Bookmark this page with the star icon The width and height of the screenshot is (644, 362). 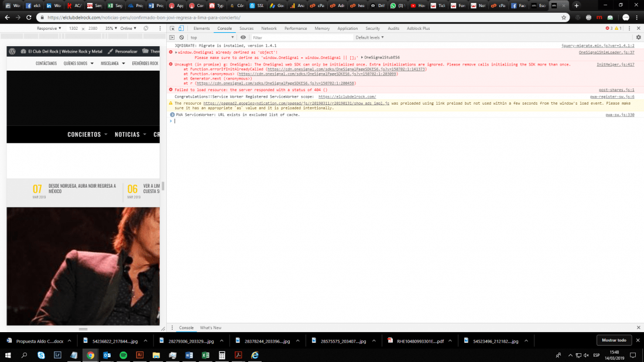click(x=564, y=18)
